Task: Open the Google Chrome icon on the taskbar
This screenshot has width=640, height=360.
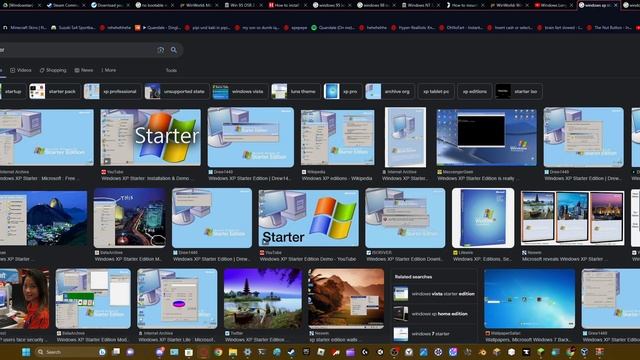Action: (218, 352)
